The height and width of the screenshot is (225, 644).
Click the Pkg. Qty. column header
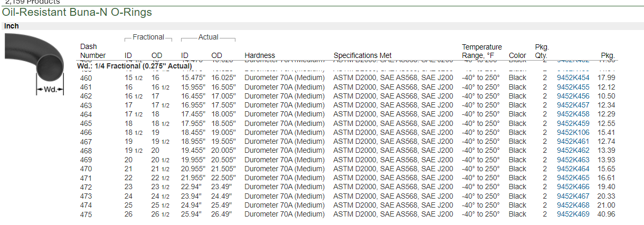coord(542,51)
